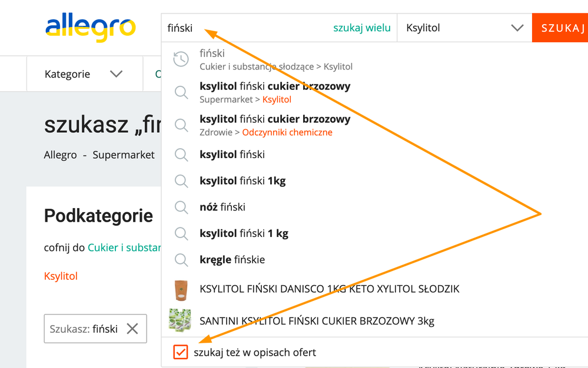Toggle 'szukaj też w opisach ofert' checkbox
This screenshot has height=368, width=588.
pyautogui.click(x=180, y=352)
